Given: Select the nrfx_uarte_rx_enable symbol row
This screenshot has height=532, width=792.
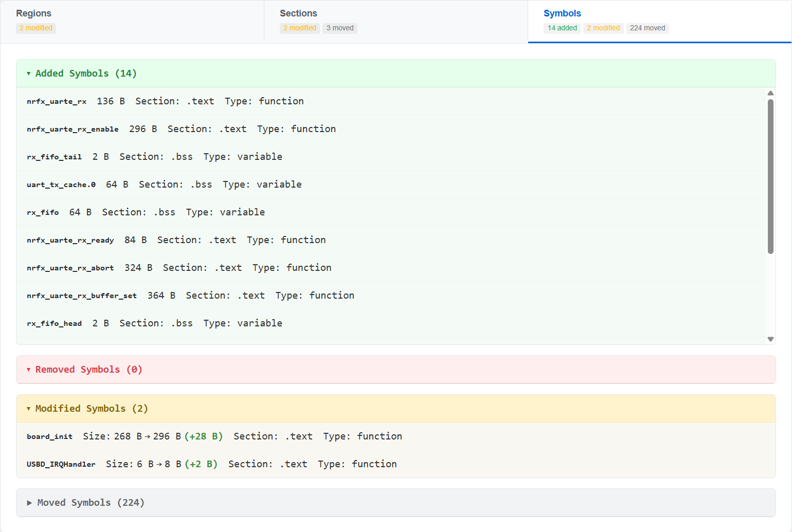Looking at the screenshot, I should [391, 129].
